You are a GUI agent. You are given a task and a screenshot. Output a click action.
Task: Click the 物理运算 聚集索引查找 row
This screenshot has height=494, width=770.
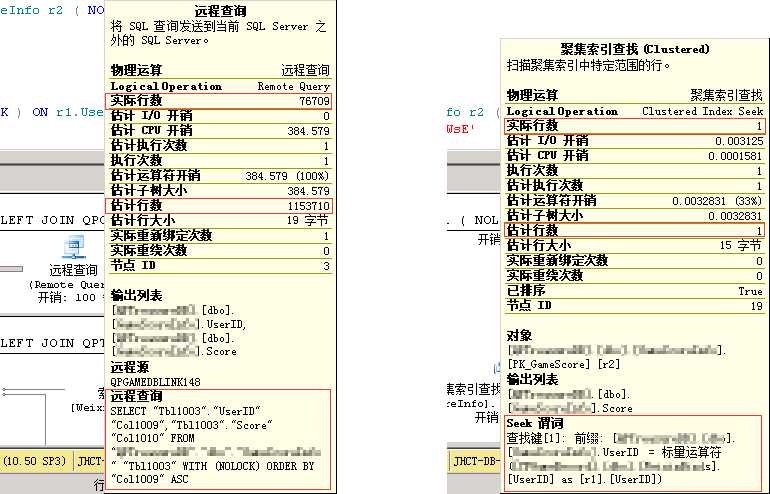[x=634, y=95]
